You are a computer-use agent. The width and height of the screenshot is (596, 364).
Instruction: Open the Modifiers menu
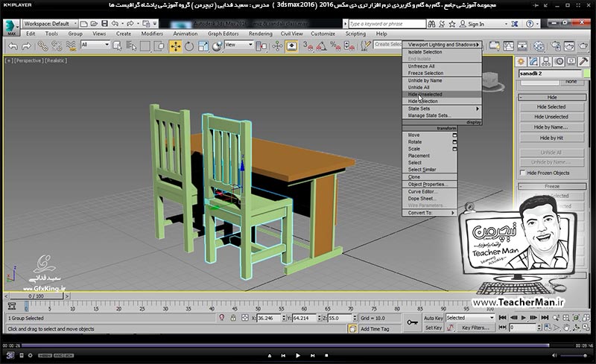[x=152, y=33]
